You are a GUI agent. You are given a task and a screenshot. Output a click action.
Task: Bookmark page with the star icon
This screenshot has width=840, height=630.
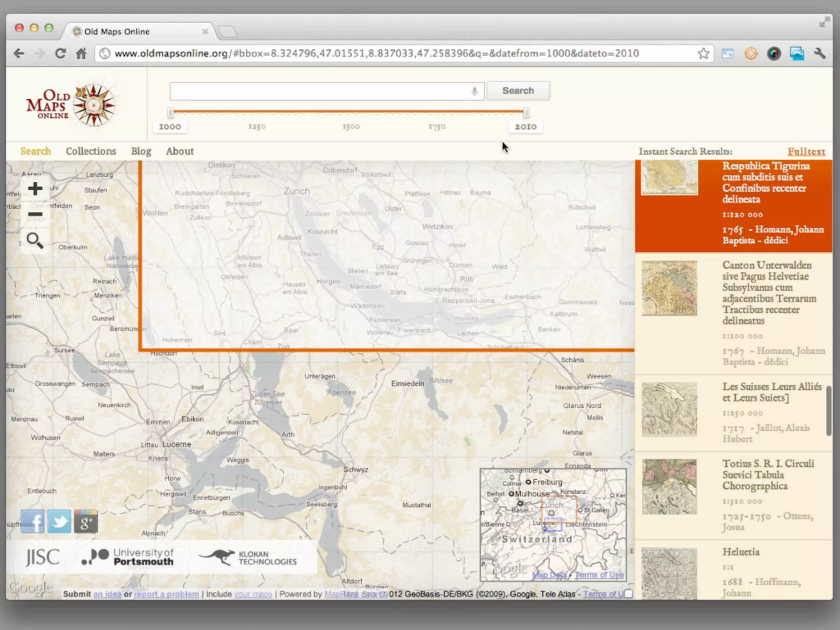[703, 53]
